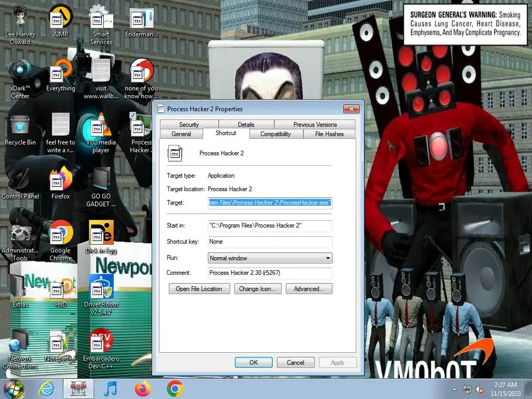The height and width of the screenshot is (399, 532).
Task: Select the Shortcut tab
Action: coord(225,133)
